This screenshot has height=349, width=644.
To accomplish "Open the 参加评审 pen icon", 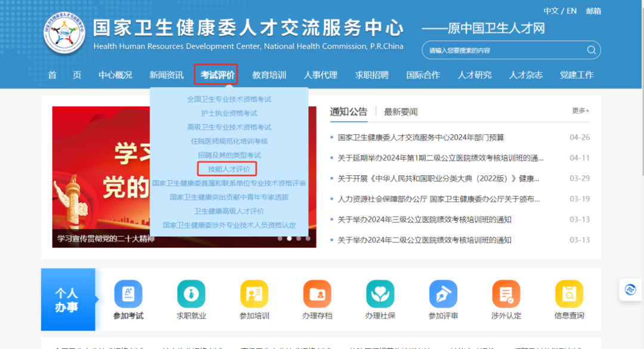I will 443,294.
